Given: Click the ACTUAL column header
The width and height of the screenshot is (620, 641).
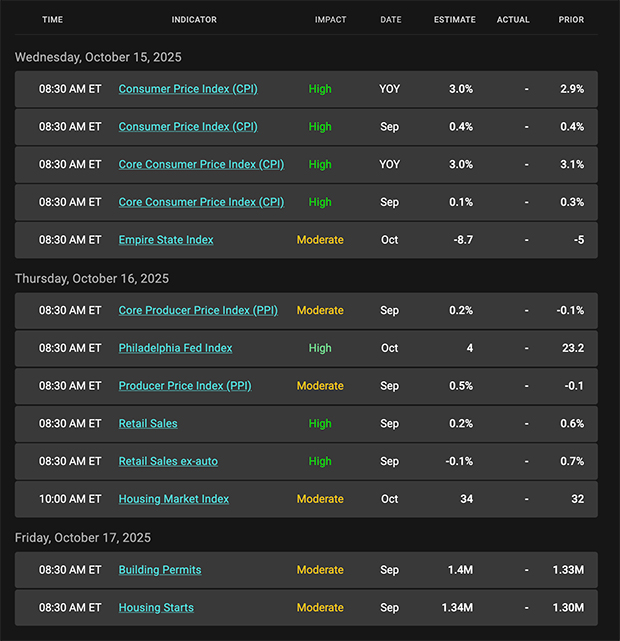Looking at the screenshot, I should 513,20.
